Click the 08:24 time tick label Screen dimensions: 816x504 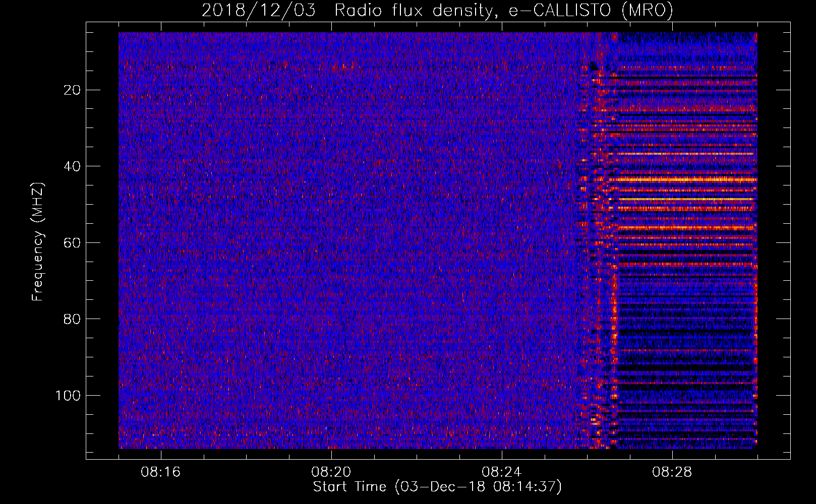click(x=502, y=472)
